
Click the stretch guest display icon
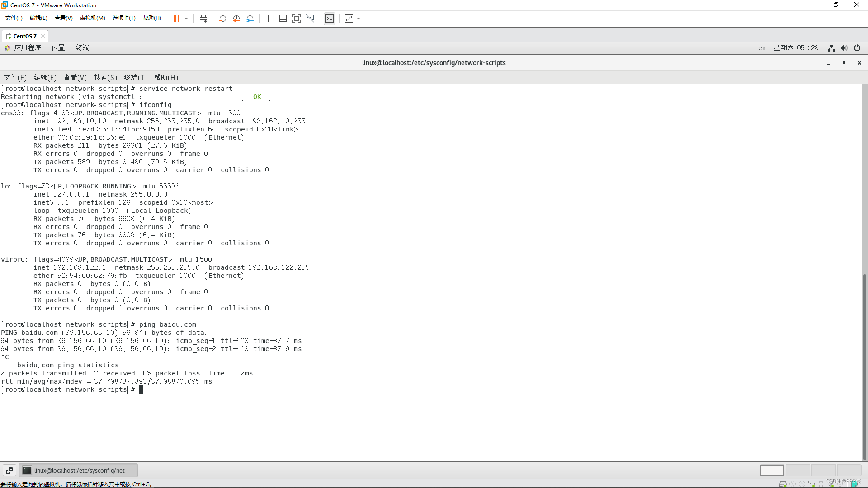point(349,19)
